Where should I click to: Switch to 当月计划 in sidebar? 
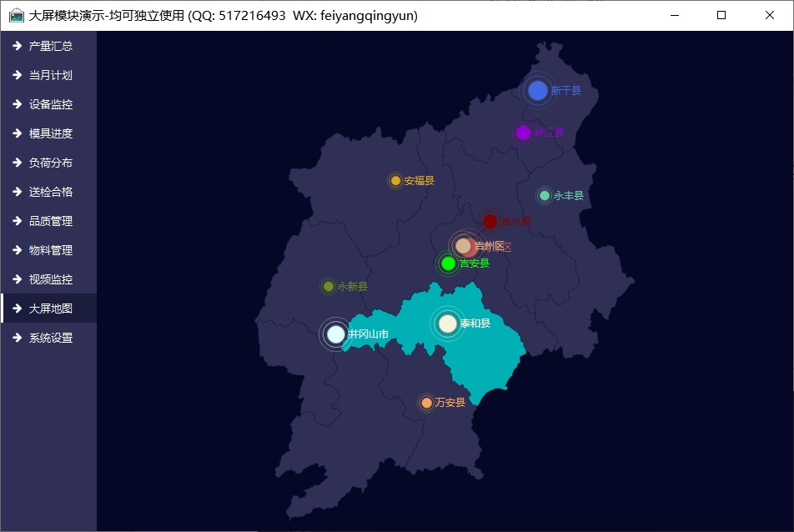point(49,75)
